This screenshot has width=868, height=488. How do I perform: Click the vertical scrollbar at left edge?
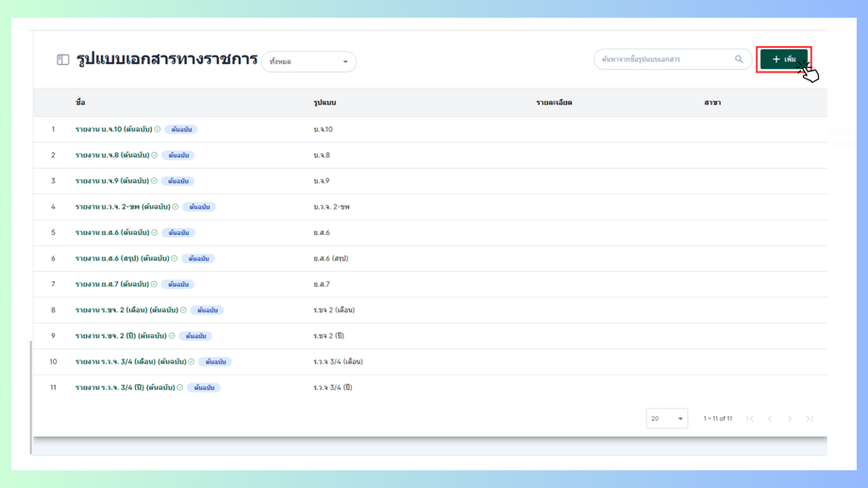(30, 397)
